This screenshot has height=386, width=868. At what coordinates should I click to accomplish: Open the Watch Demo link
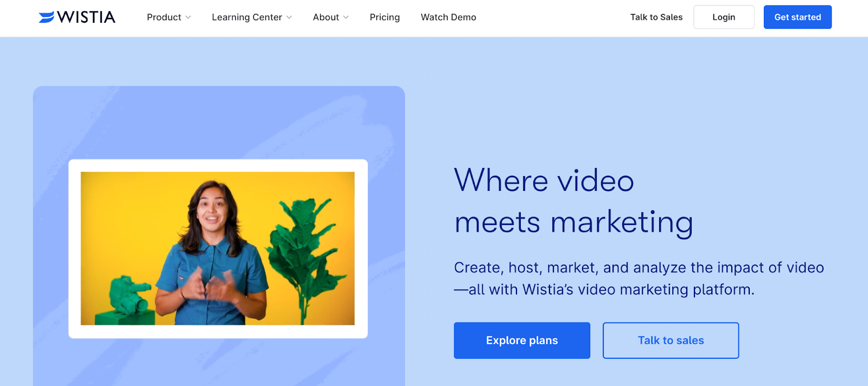pos(449,17)
